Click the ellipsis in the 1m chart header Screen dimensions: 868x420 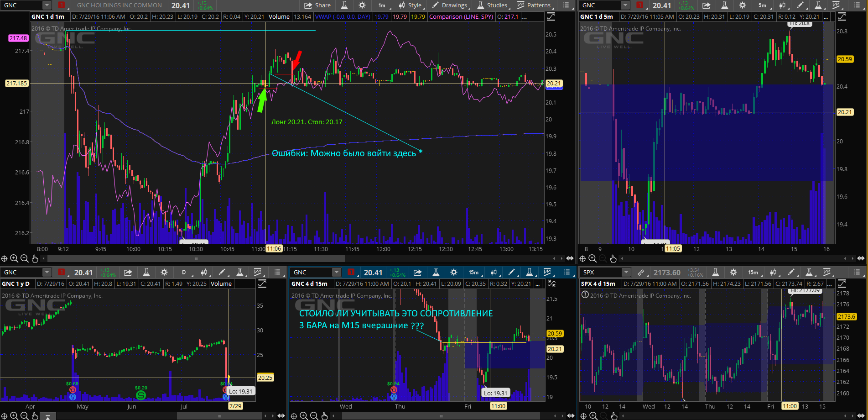[525, 16]
